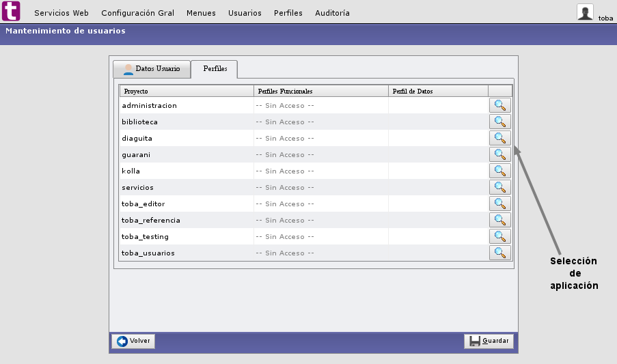This screenshot has height=364, width=617.
Task: Click the magnifier icon for toba_editor
Action: (x=500, y=204)
